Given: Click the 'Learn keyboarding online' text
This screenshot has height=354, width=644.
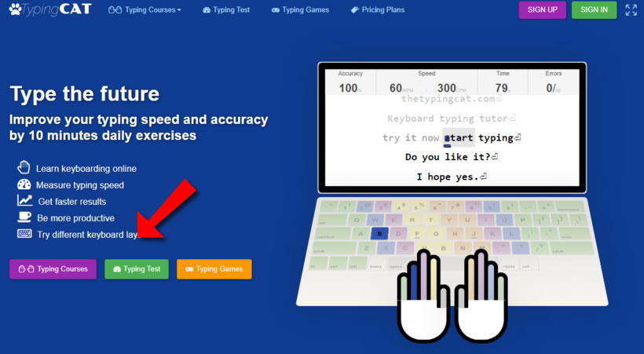Looking at the screenshot, I should coord(86,169).
